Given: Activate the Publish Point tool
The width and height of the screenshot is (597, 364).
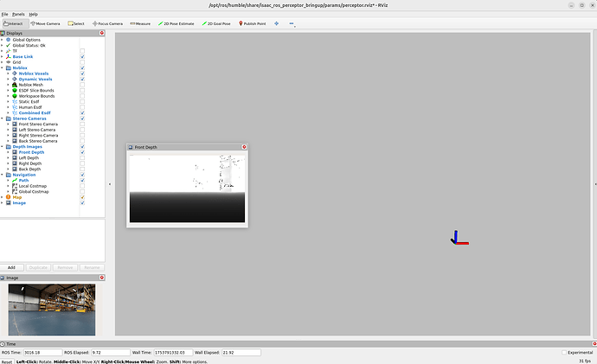Looking at the screenshot, I should pos(252,23).
